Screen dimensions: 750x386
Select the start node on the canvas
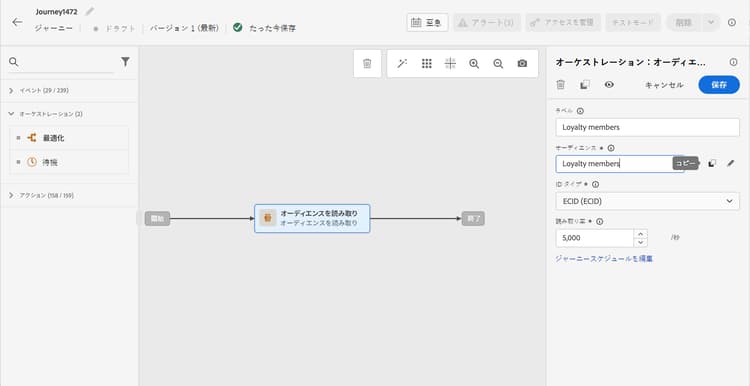[157, 219]
